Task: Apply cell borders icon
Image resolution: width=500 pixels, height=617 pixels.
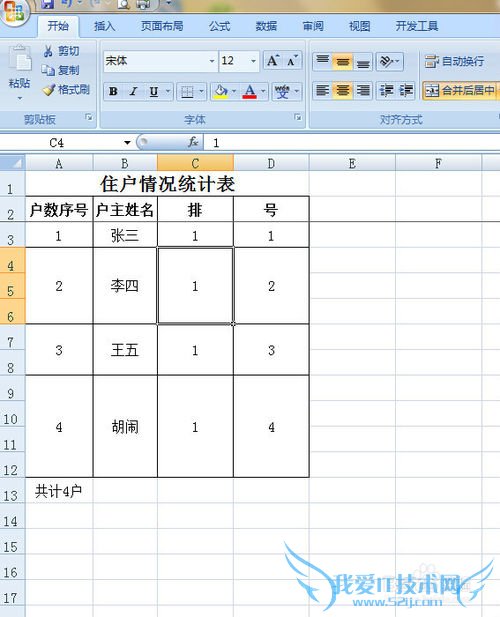Action: point(187,92)
